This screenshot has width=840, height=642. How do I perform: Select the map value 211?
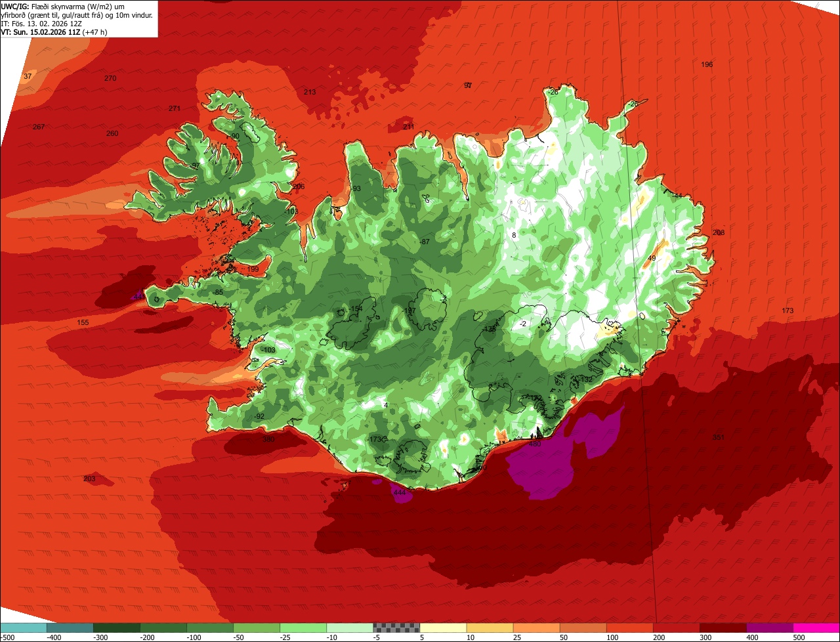tap(409, 127)
